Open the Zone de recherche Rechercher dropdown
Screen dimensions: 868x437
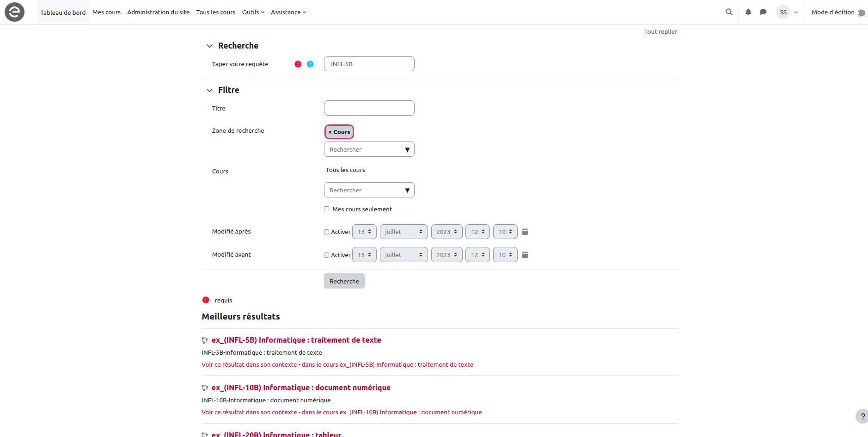(x=369, y=149)
